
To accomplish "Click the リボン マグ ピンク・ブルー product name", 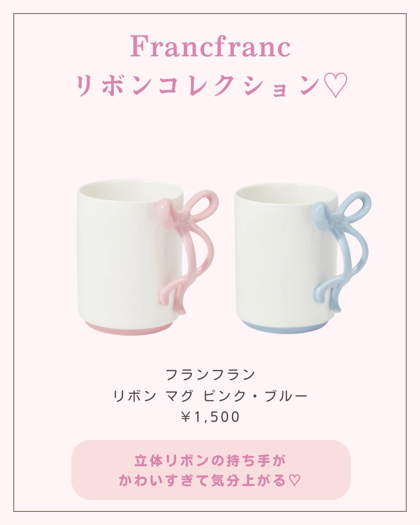I will (210, 396).
